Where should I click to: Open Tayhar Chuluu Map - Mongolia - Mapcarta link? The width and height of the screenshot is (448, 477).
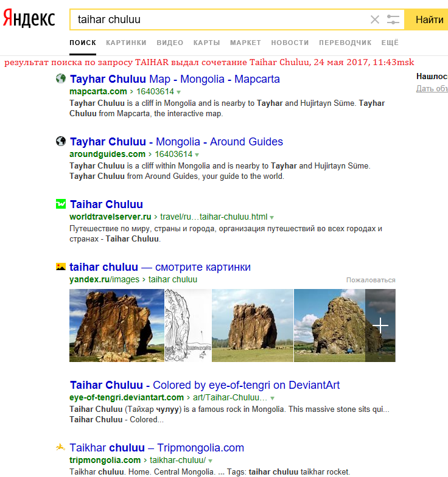tap(175, 79)
